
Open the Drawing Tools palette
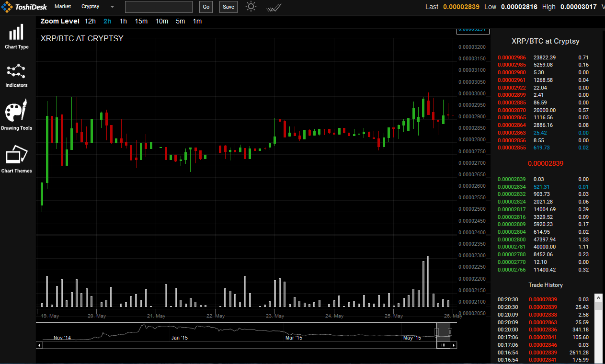click(17, 115)
